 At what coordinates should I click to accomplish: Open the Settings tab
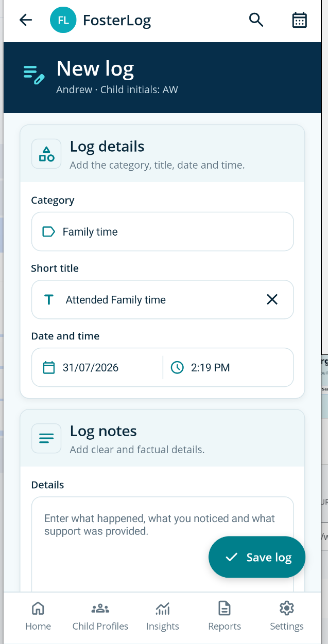point(287,616)
